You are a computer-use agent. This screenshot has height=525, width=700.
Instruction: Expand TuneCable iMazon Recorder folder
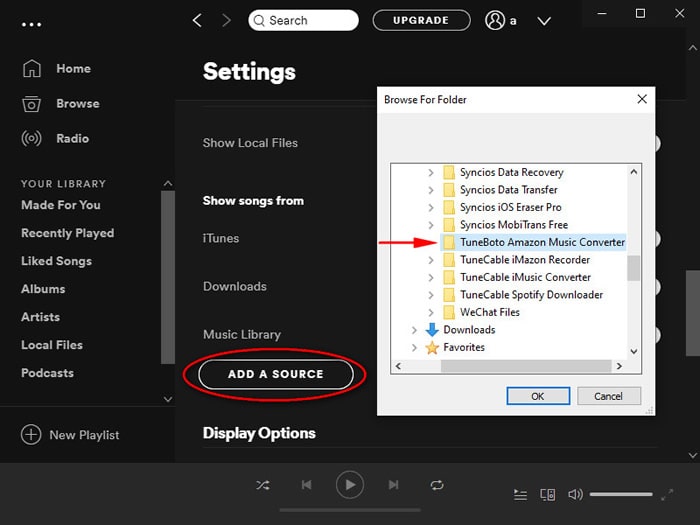coord(431,260)
